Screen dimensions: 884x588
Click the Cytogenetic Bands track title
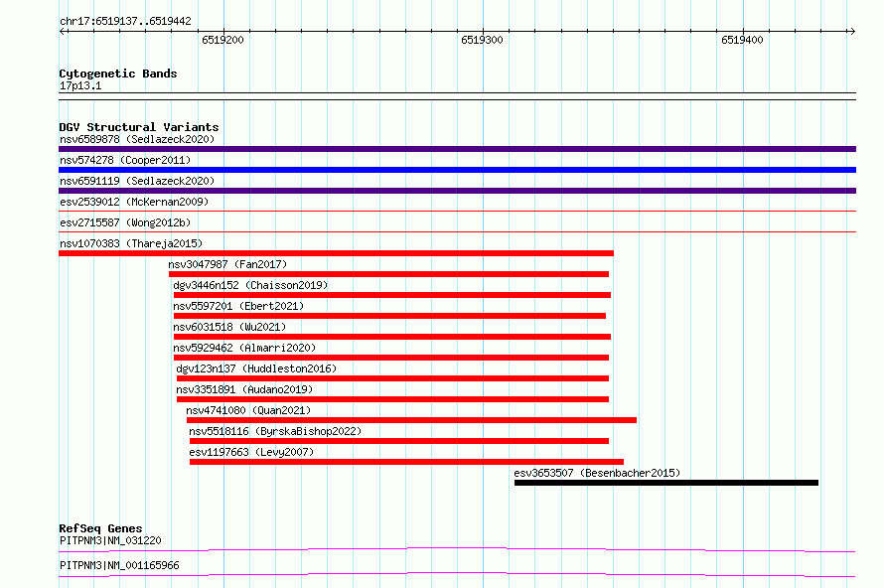(x=118, y=73)
